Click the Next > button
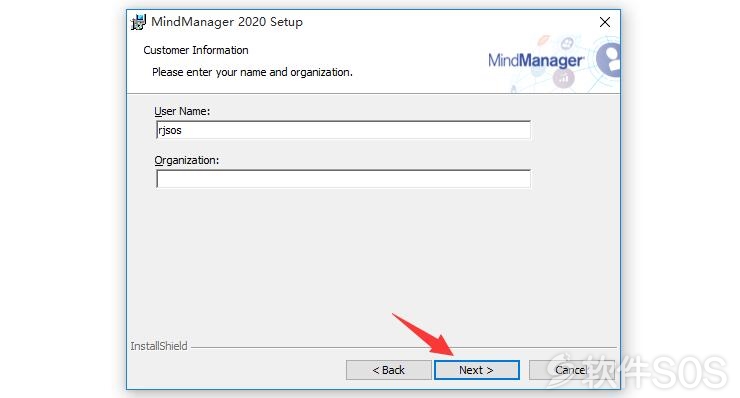Viewport: 740px width, 398px height. point(477,370)
